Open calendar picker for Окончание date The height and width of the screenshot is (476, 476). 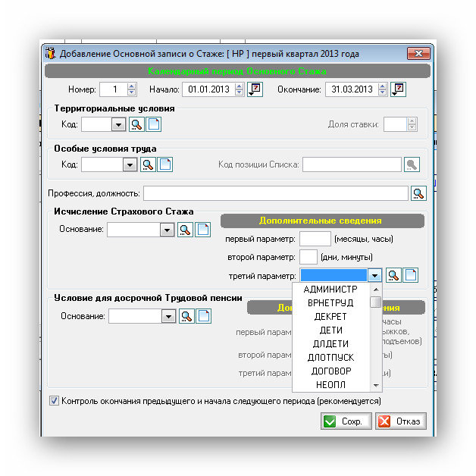399,89
